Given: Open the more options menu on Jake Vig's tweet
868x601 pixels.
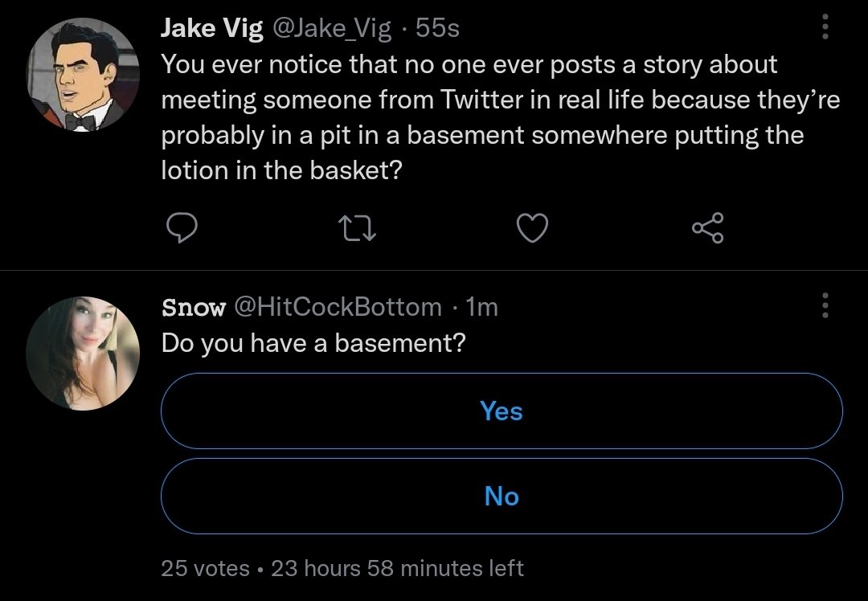Looking at the screenshot, I should point(825,28).
